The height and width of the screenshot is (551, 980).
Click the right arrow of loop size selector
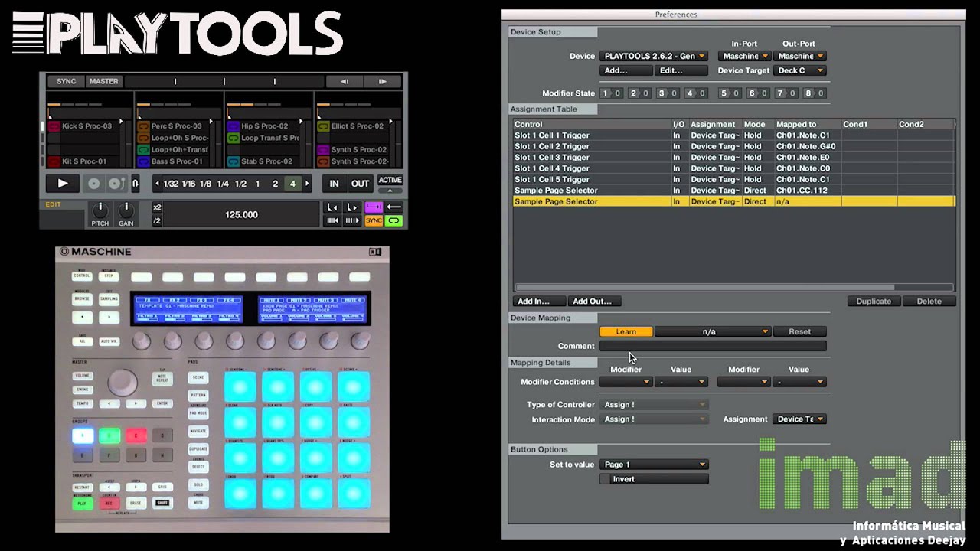(x=307, y=184)
